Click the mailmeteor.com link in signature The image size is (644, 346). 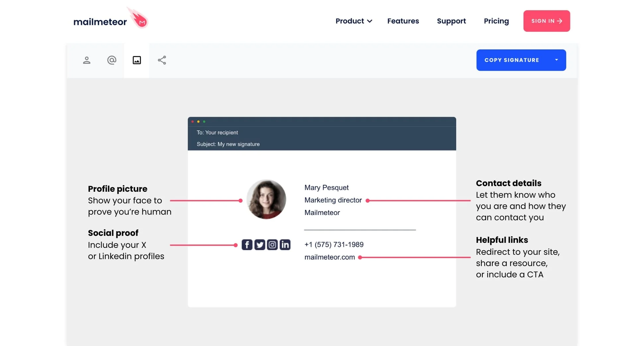click(329, 257)
